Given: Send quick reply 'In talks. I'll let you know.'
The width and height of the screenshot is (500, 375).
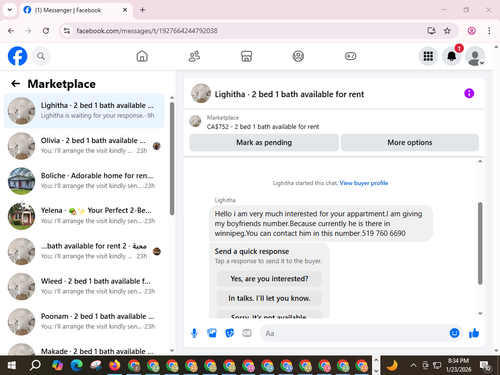Looking at the screenshot, I should click(269, 298).
